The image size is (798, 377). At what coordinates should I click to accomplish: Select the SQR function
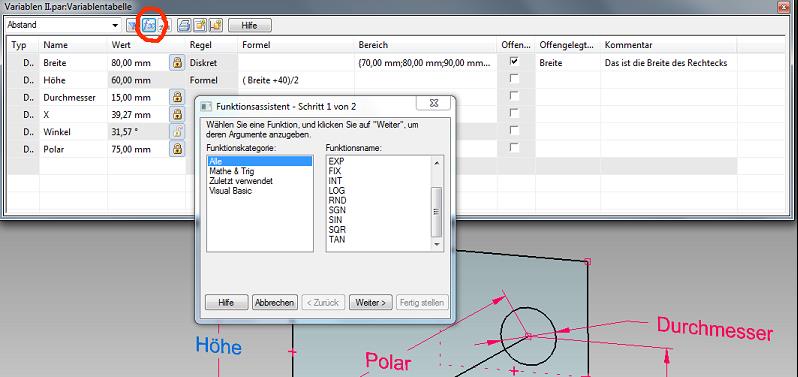[337, 230]
